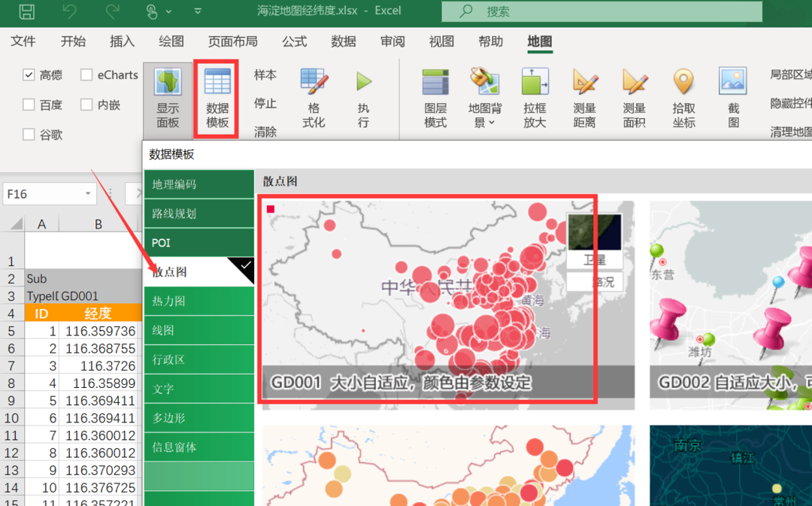This screenshot has height=506, width=812.
Task: Select the 文字 template category
Action: [198, 389]
